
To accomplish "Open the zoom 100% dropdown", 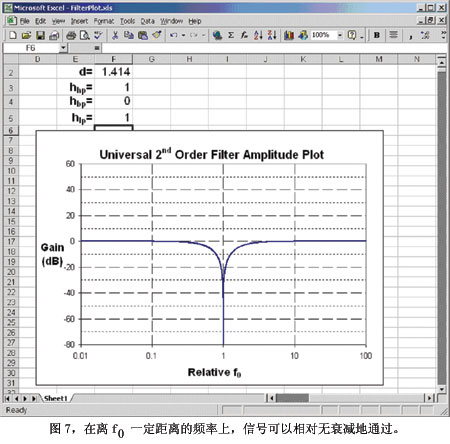I will pos(340,35).
